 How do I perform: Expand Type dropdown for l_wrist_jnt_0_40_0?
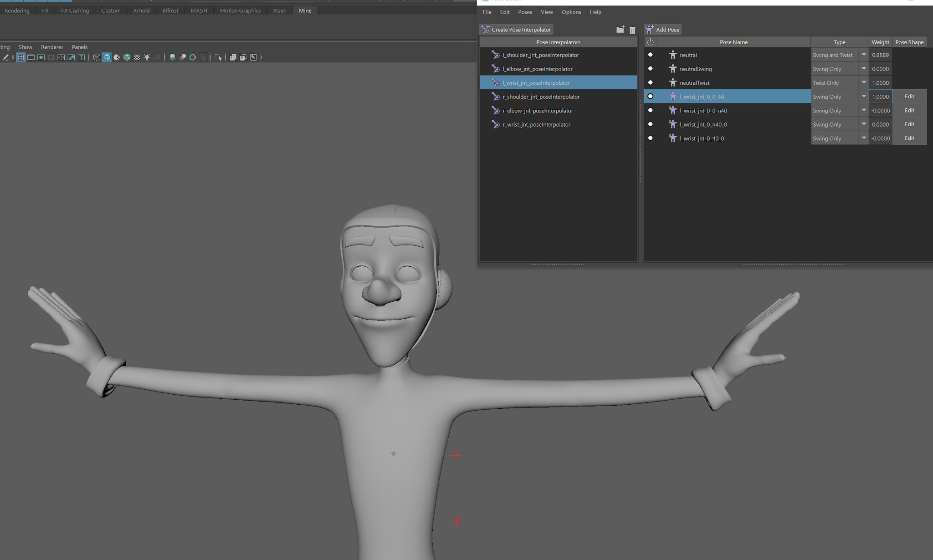(x=863, y=138)
